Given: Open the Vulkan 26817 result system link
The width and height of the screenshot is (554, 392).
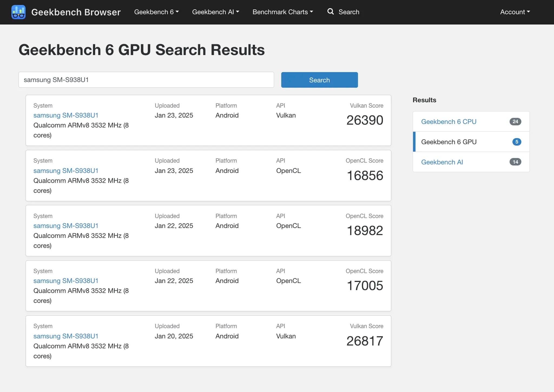Looking at the screenshot, I should pyautogui.click(x=66, y=336).
